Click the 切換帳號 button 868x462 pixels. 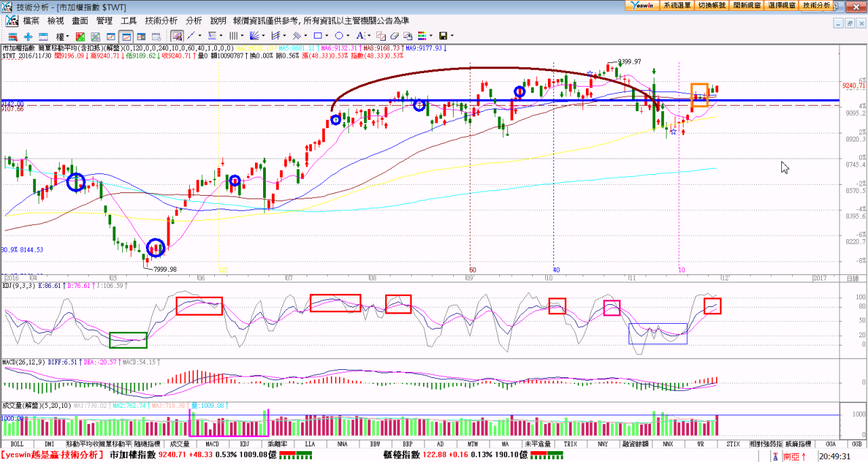pos(711,5)
